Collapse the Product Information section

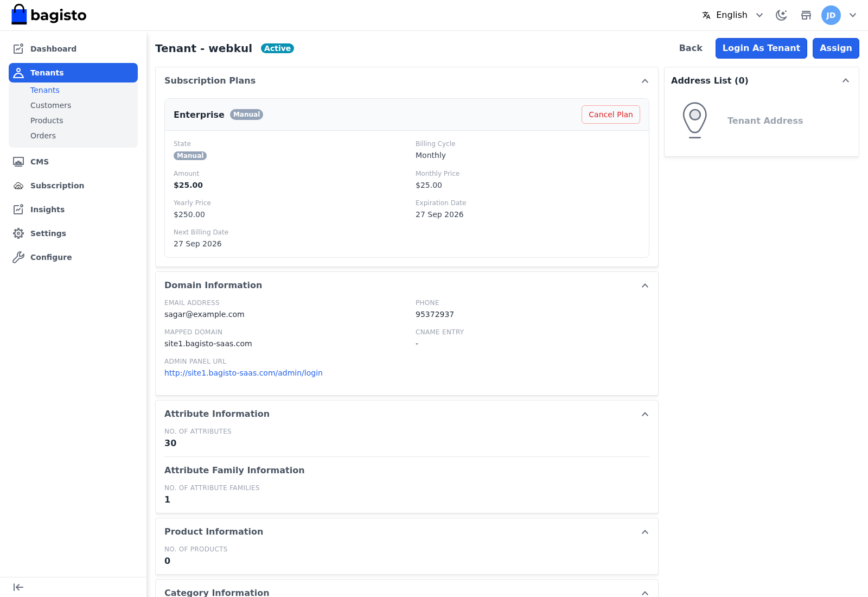(x=645, y=532)
